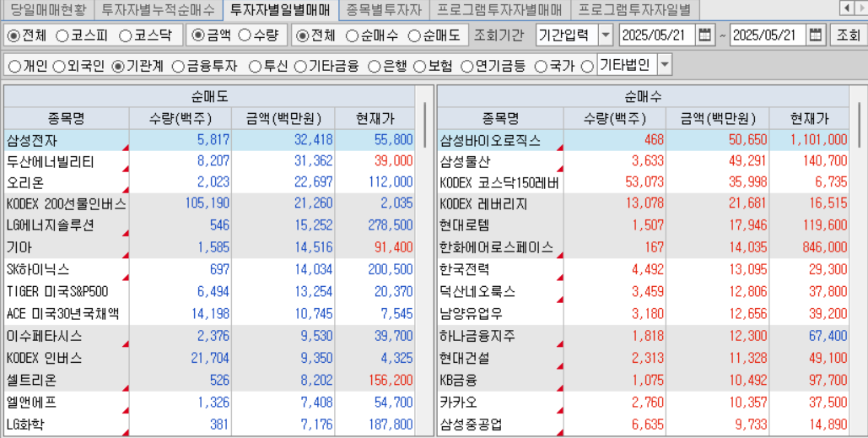
Task: Choose the 외국인 investor radio button
Action: coord(59,67)
